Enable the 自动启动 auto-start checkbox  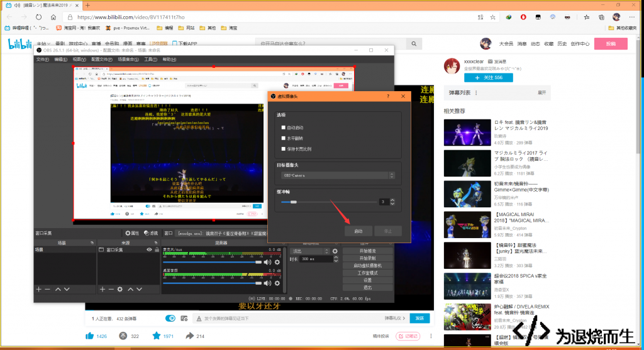point(284,128)
